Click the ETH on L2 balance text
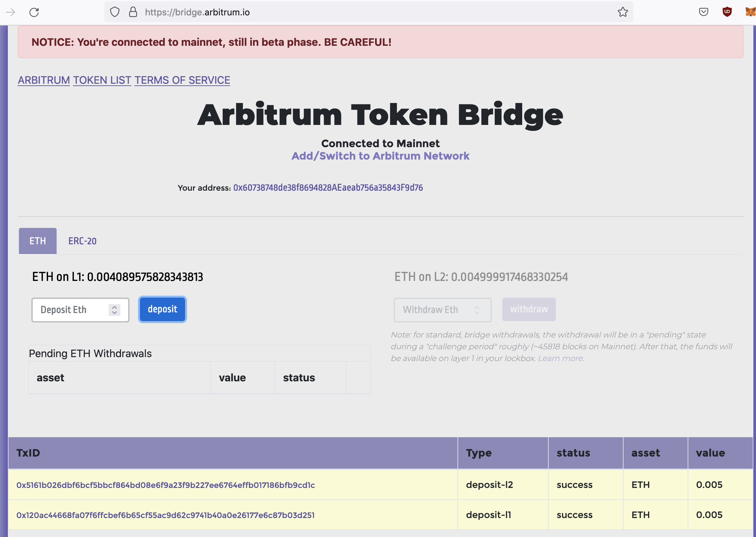Viewport: 756px width, 537px height. [481, 277]
